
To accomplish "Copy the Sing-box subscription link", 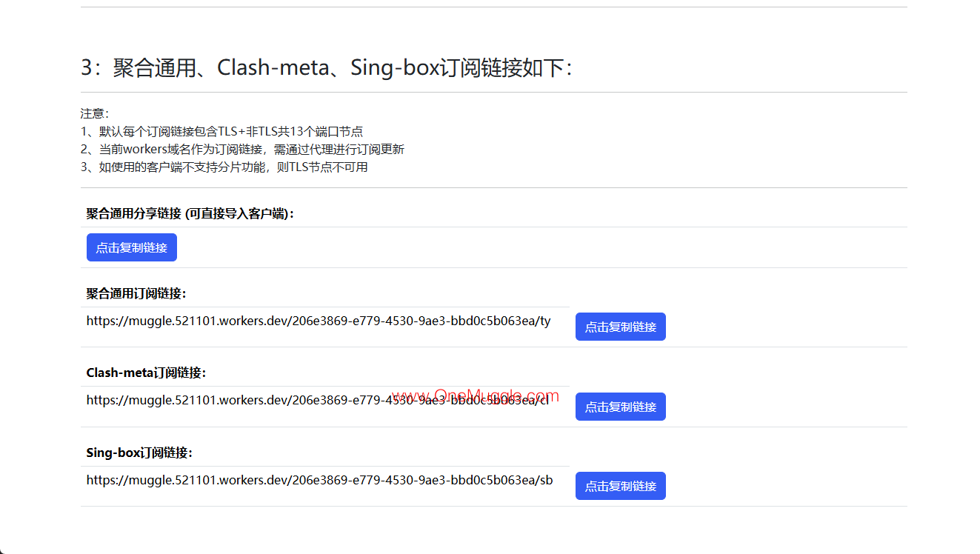I will click(x=620, y=486).
